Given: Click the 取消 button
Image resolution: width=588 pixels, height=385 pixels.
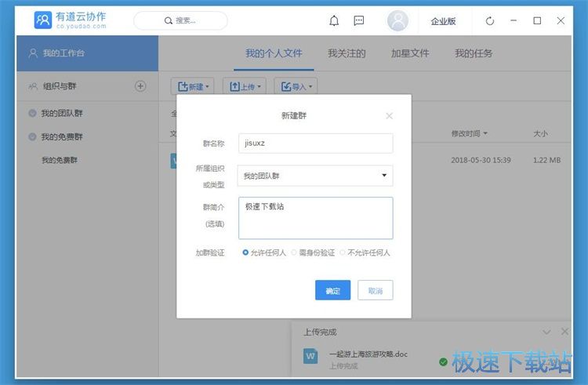Looking at the screenshot, I should (x=376, y=290).
